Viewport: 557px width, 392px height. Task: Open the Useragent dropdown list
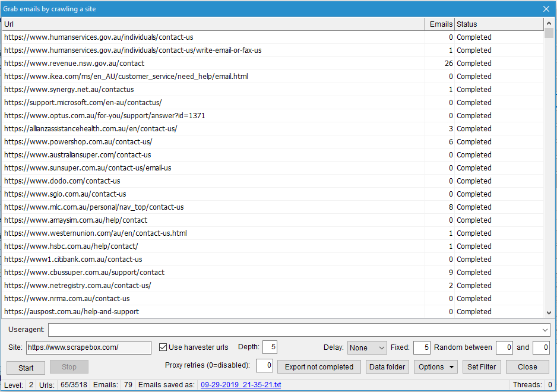point(545,330)
